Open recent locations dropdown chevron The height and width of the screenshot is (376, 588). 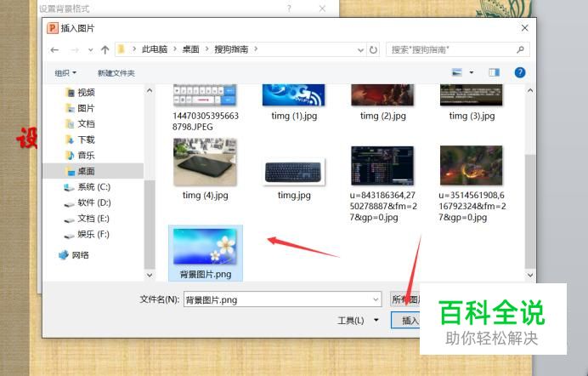pos(90,50)
